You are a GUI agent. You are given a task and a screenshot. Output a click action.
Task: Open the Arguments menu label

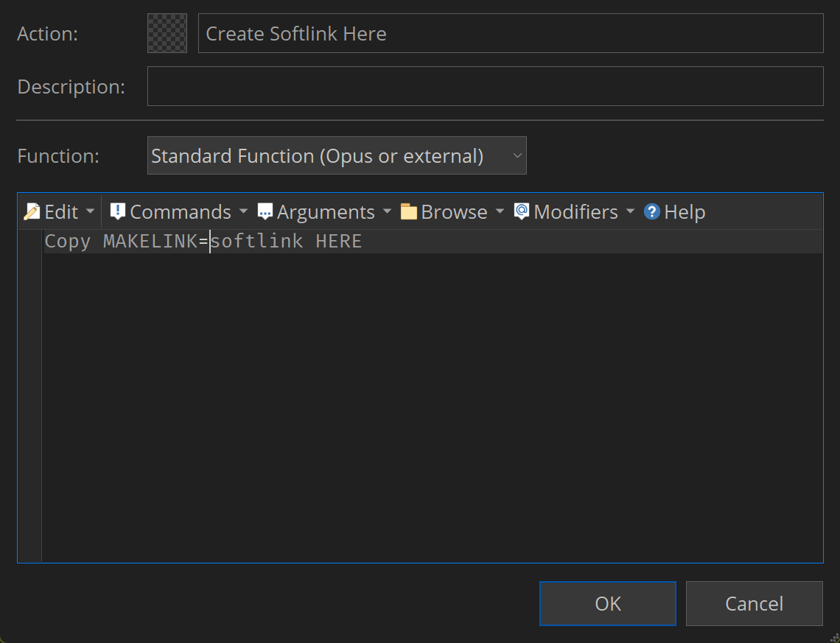326,212
